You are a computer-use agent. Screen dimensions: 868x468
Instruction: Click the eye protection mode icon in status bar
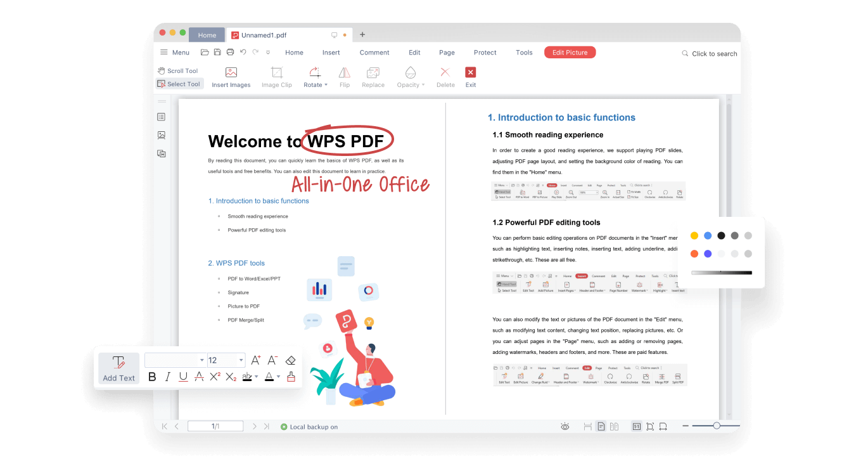pos(565,426)
